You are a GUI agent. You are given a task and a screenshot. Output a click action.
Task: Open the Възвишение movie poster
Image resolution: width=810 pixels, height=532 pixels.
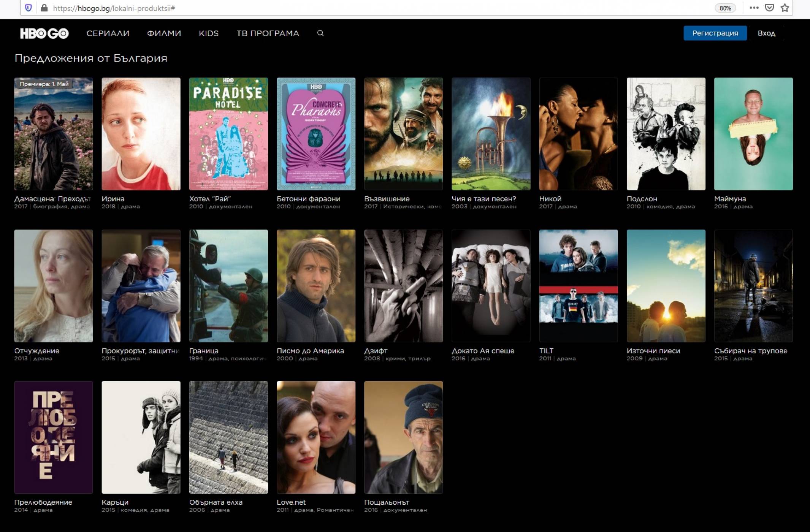(403, 134)
